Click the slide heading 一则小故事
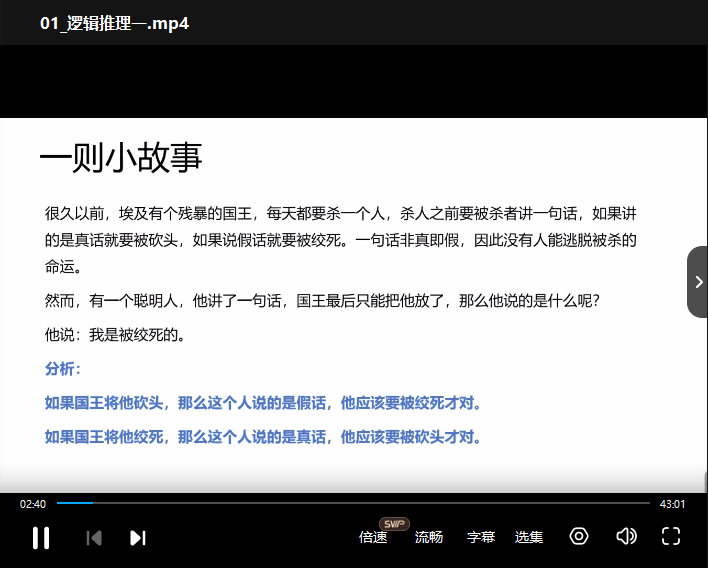The image size is (708, 568). coord(121,157)
